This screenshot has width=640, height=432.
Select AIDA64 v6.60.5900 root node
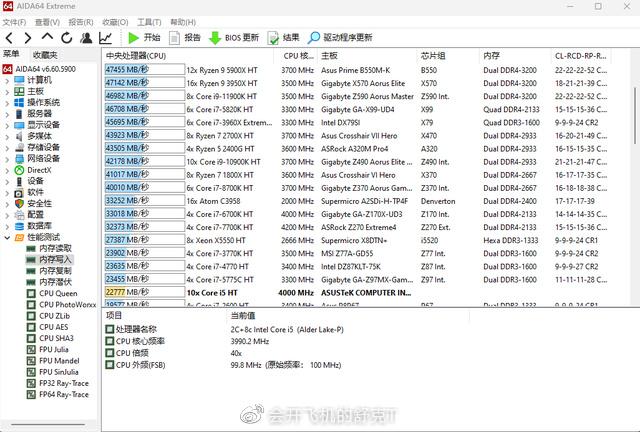[40, 69]
